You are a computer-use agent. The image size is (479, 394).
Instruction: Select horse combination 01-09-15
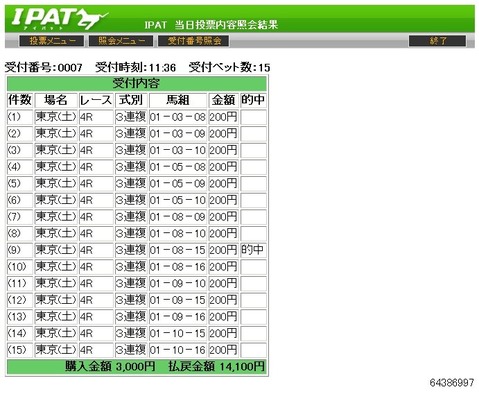[178, 300]
